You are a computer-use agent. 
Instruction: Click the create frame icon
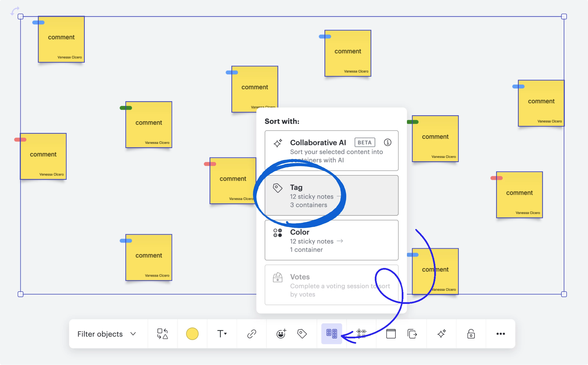(x=391, y=334)
